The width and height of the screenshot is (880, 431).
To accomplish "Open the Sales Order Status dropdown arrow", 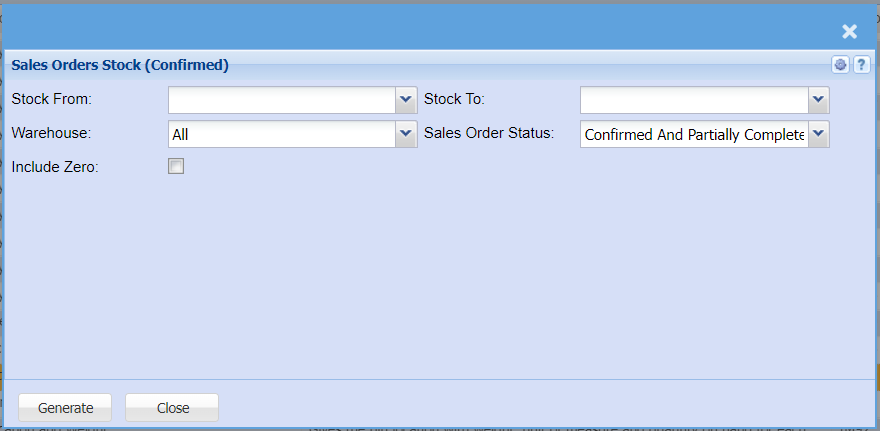I will pyautogui.click(x=818, y=134).
